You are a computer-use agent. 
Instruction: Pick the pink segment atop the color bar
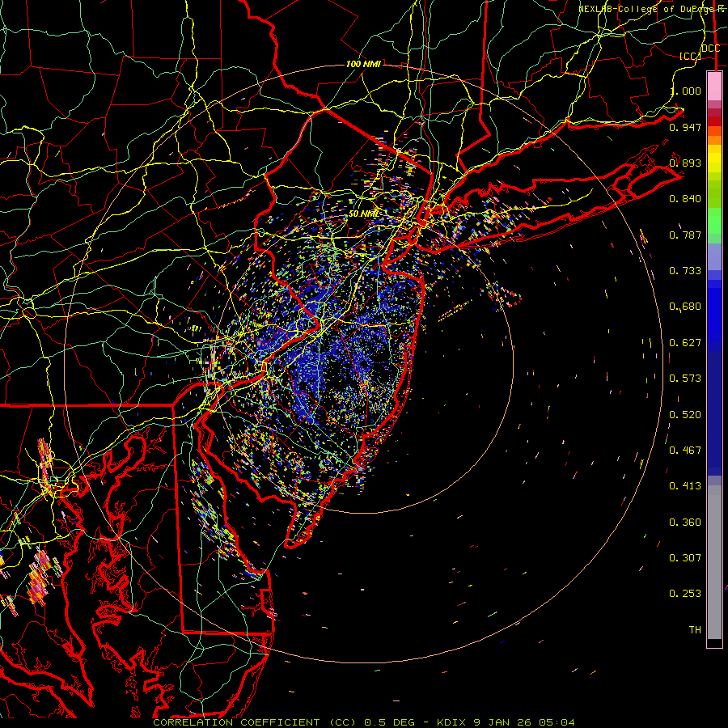pyautogui.click(x=714, y=86)
